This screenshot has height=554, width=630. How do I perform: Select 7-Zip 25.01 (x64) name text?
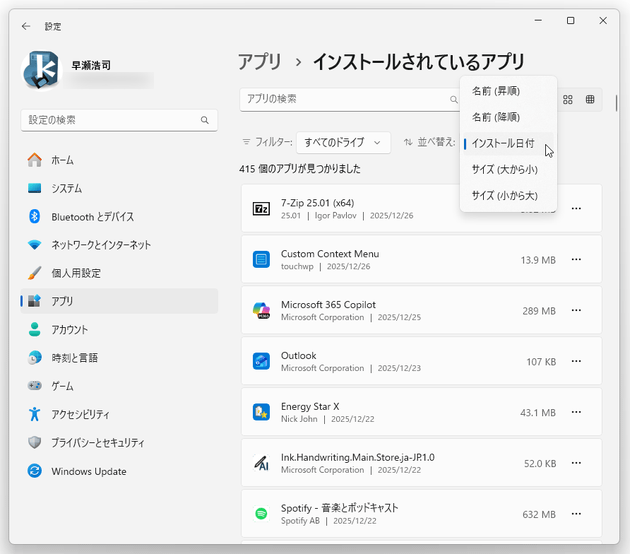317,203
